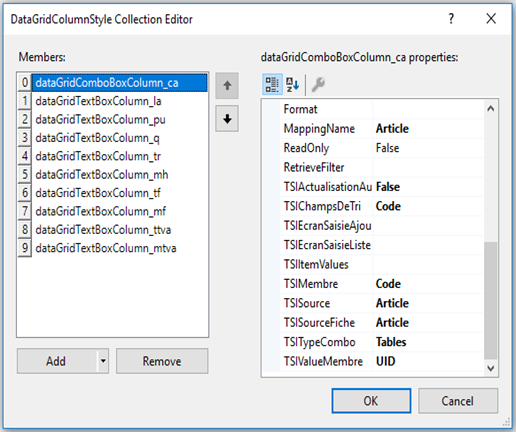Click property grid scrollbar up arrow
This screenshot has width=516, height=432.
490,109
